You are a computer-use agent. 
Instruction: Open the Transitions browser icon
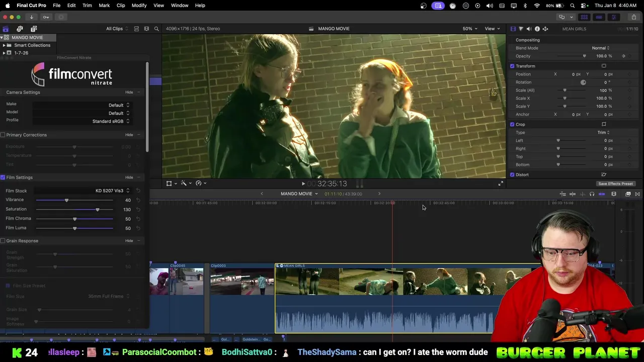click(x=637, y=194)
